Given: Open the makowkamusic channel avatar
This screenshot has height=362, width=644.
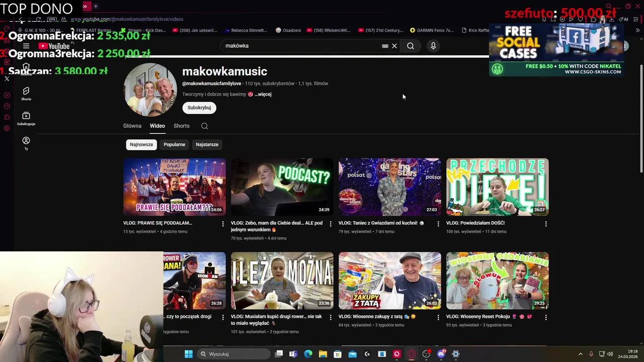Looking at the screenshot, I should click(x=150, y=90).
